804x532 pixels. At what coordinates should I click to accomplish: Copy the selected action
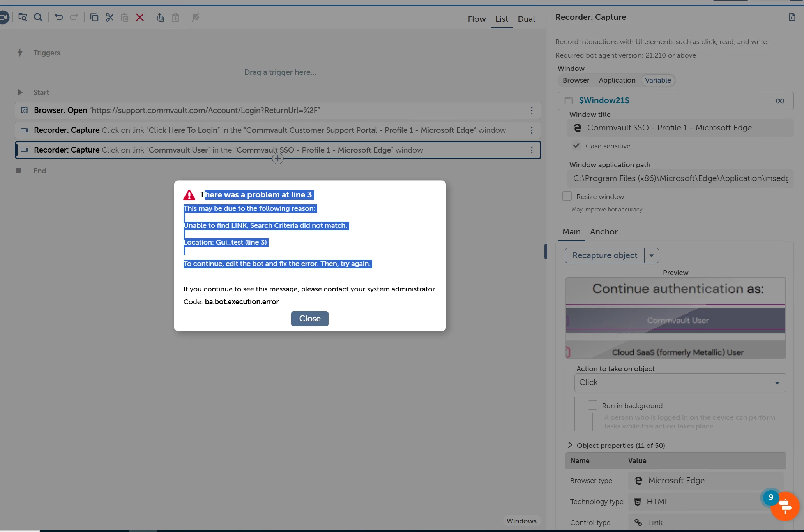tap(94, 18)
